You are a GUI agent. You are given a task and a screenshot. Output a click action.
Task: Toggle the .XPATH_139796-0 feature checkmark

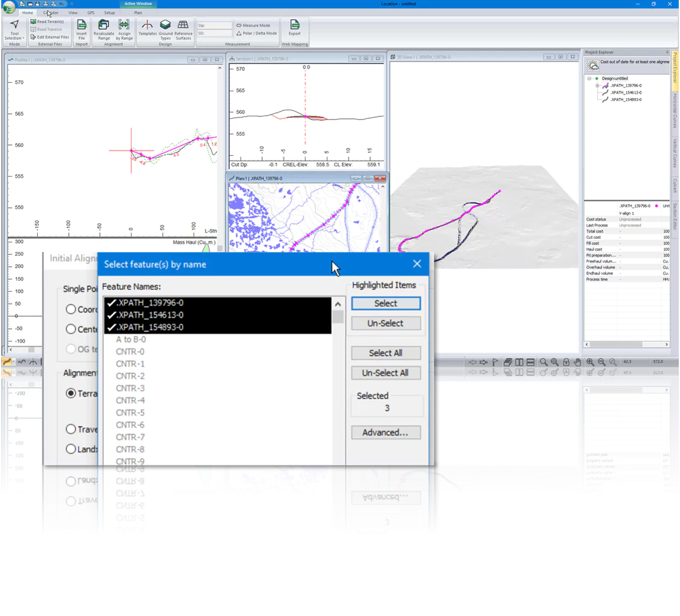click(112, 303)
